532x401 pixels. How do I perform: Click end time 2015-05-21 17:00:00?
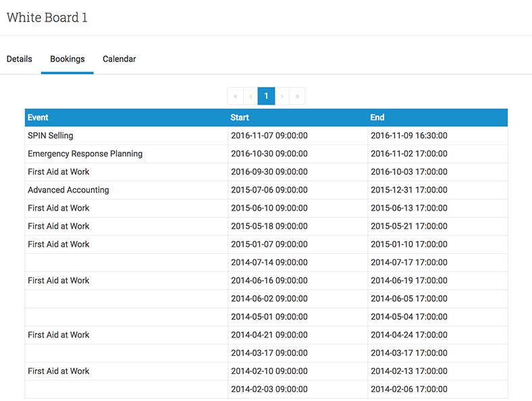409,226
